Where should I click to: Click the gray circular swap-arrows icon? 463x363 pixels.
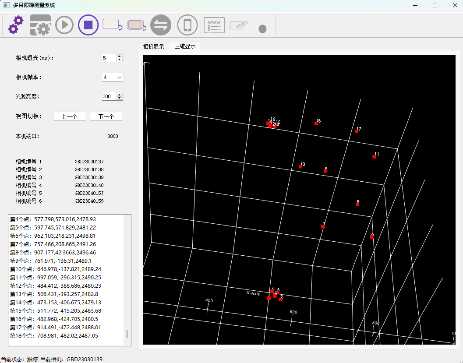(x=161, y=25)
